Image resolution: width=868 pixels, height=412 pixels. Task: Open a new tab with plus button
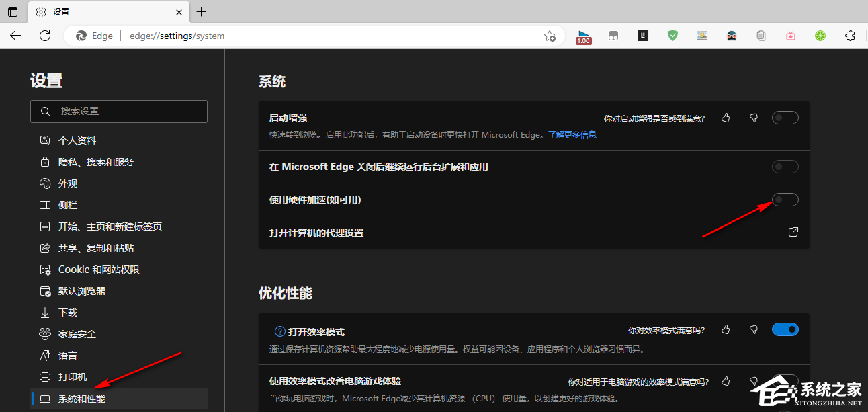coord(201,12)
